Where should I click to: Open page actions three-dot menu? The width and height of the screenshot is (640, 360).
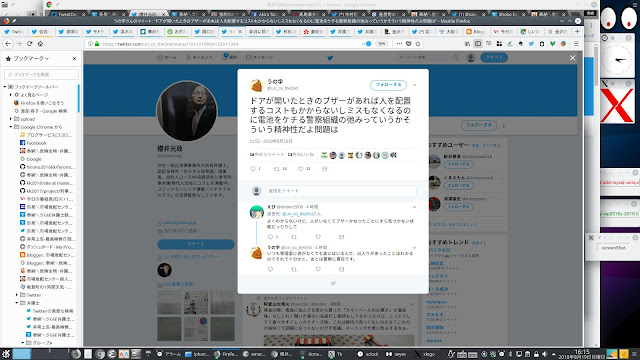pos(399,44)
